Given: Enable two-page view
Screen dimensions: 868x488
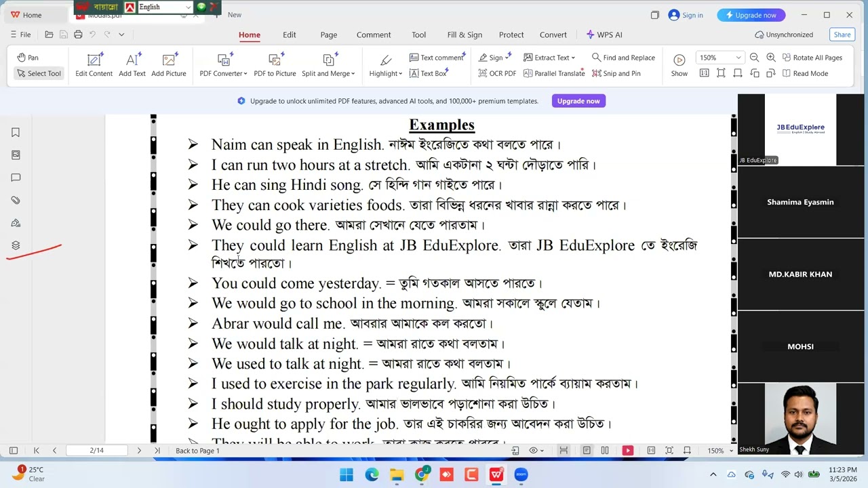Looking at the screenshot, I should pyautogui.click(x=605, y=451).
